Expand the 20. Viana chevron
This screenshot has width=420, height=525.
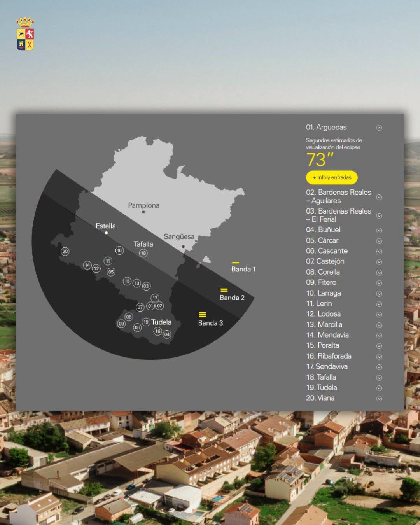[x=379, y=399]
